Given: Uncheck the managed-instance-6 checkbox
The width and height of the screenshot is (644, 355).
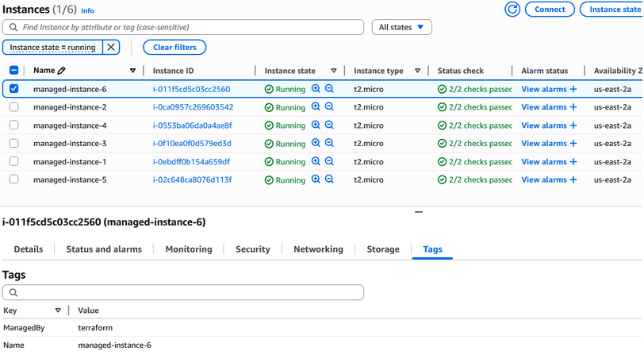Looking at the screenshot, I should tap(13, 89).
